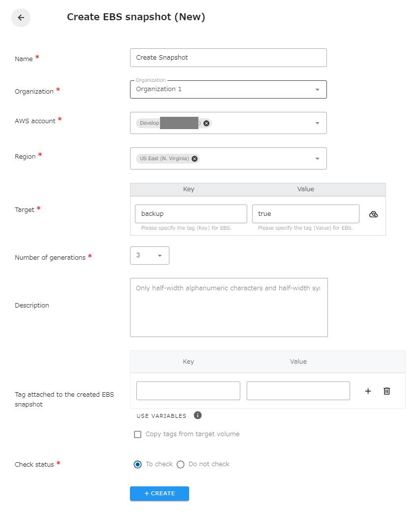Expand the Region dropdown
Image resolution: width=420 pixels, height=513 pixels.
[x=318, y=158]
